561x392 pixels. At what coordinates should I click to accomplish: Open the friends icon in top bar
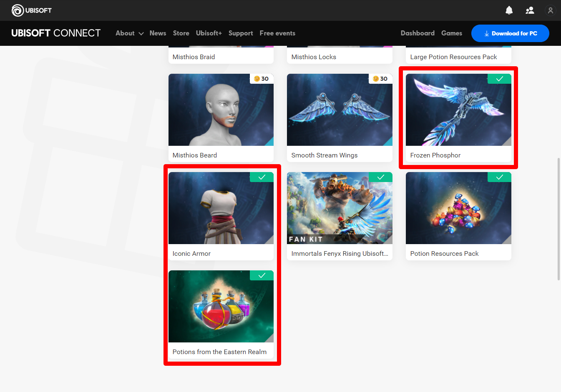click(x=530, y=10)
